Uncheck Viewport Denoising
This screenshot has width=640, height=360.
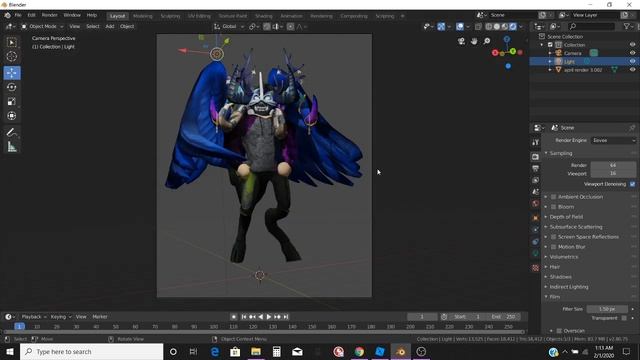[x=632, y=184]
